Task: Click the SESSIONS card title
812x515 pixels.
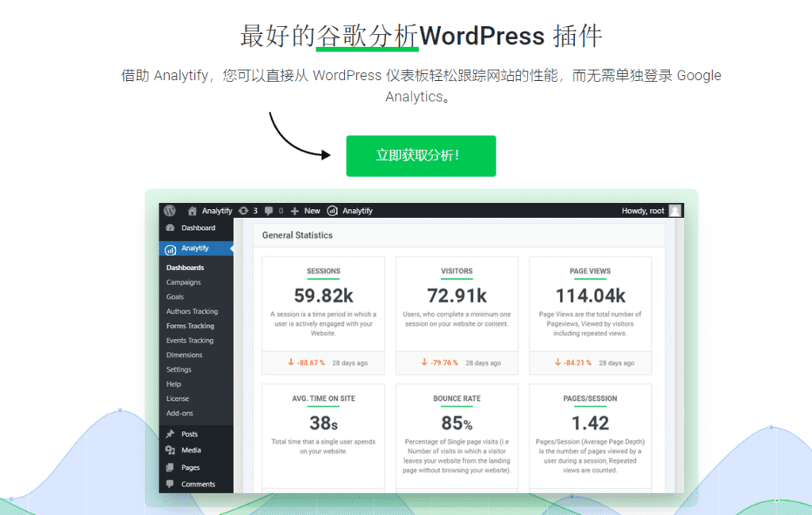Action: pyautogui.click(x=324, y=271)
